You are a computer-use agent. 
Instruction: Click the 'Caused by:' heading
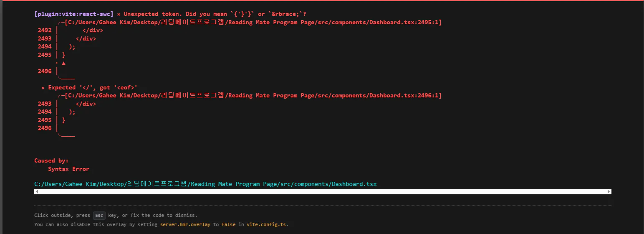(x=51, y=160)
